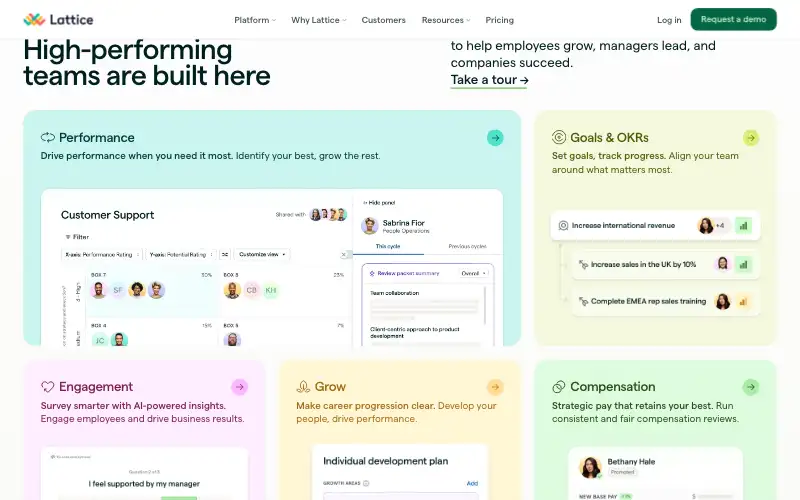Go to the Customers page
This screenshot has width=800, height=500.
[384, 20]
